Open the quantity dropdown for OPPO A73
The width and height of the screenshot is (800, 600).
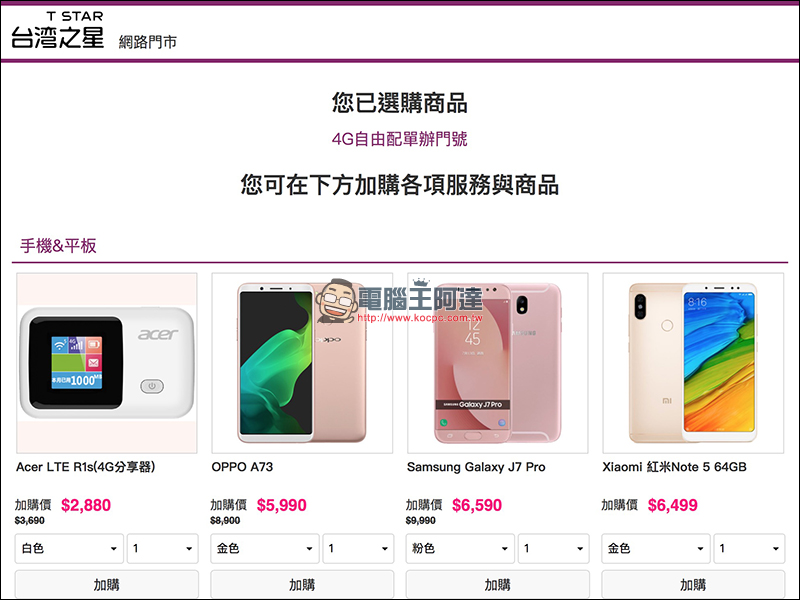point(358,548)
